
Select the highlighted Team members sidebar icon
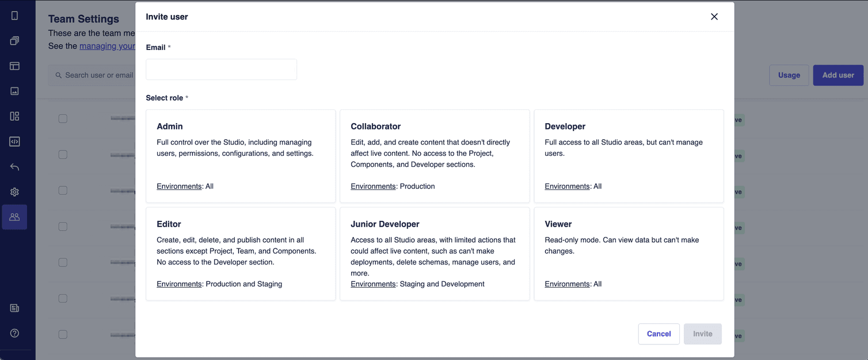pyautogui.click(x=14, y=217)
